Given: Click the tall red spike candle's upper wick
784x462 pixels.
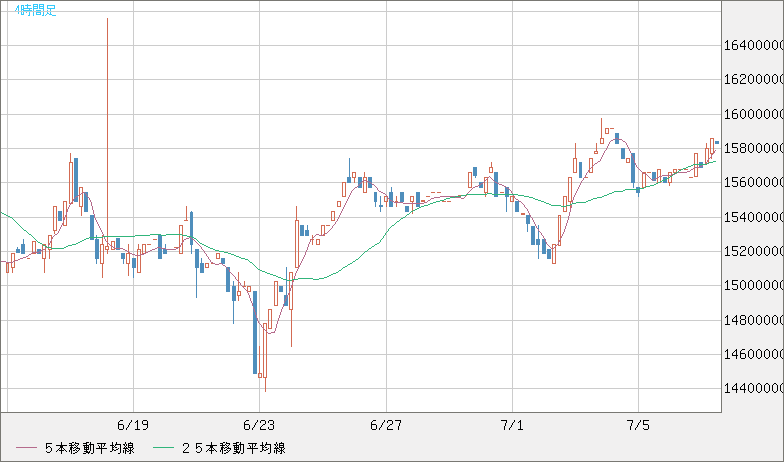Looking at the screenshot, I should coord(107,130).
